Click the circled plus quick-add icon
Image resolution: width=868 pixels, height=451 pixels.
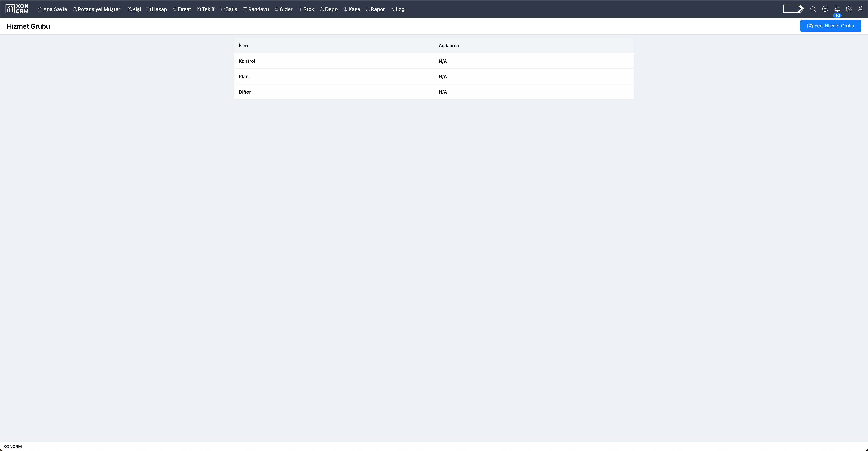click(825, 9)
